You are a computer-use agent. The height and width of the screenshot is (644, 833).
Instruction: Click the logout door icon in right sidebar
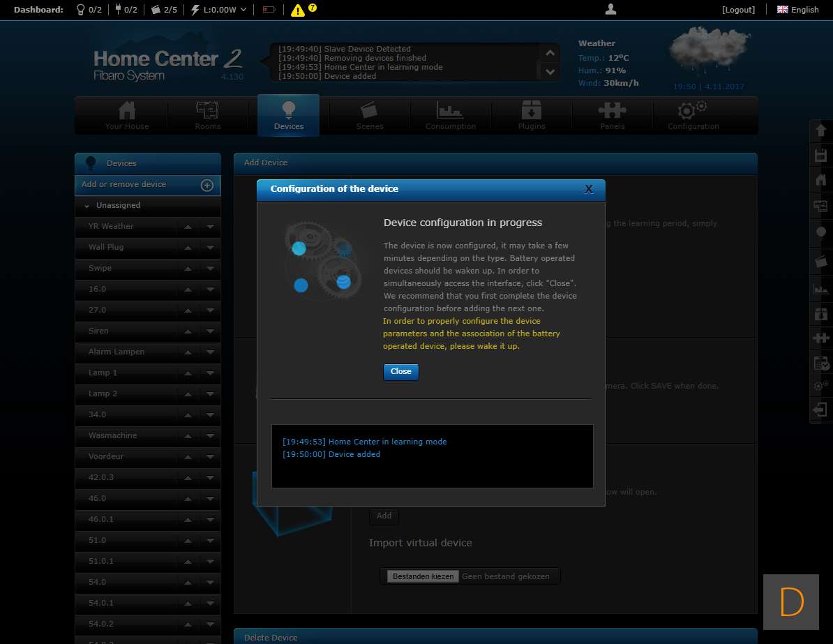[821, 410]
